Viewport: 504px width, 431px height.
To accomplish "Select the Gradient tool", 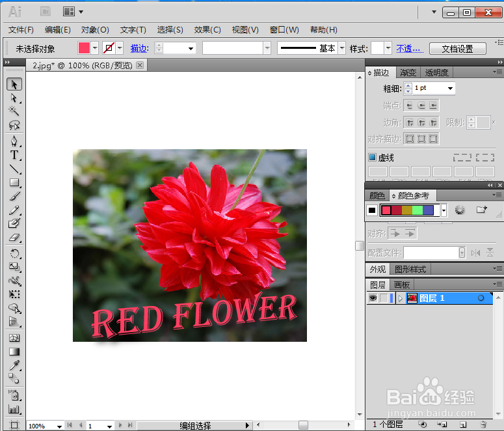I will (x=14, y=352).
